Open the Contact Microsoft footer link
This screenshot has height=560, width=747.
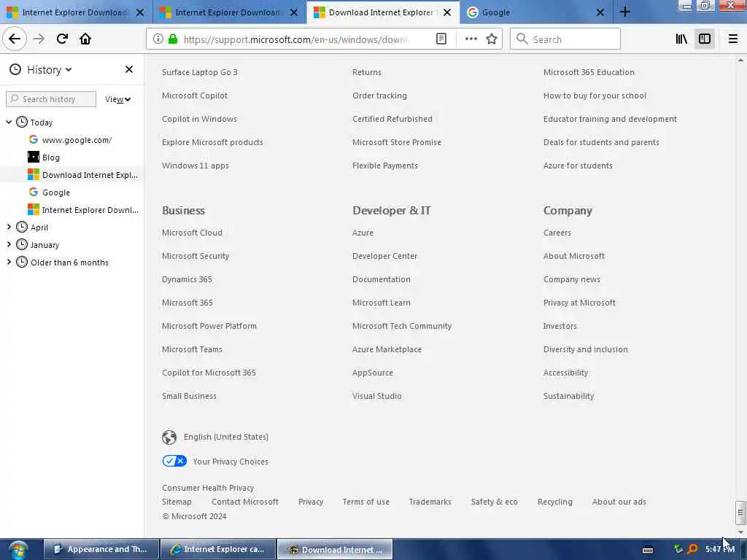245,502
